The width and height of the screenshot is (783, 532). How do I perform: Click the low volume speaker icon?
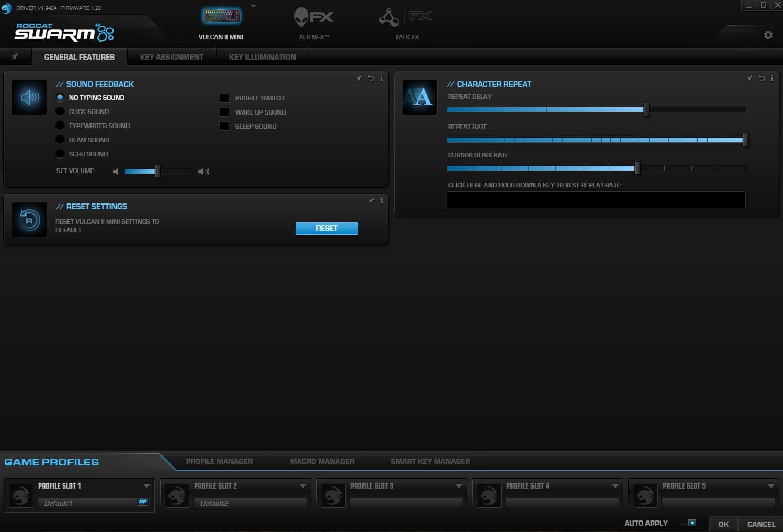pyautogui.click(x=116, y=172)
